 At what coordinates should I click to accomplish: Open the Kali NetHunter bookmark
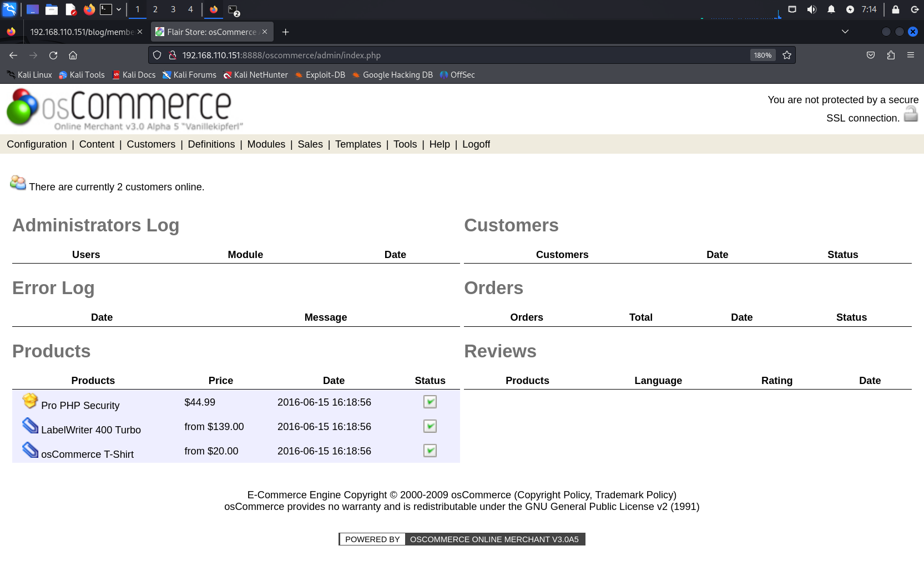pyautogui.click(x=255, y=75)
